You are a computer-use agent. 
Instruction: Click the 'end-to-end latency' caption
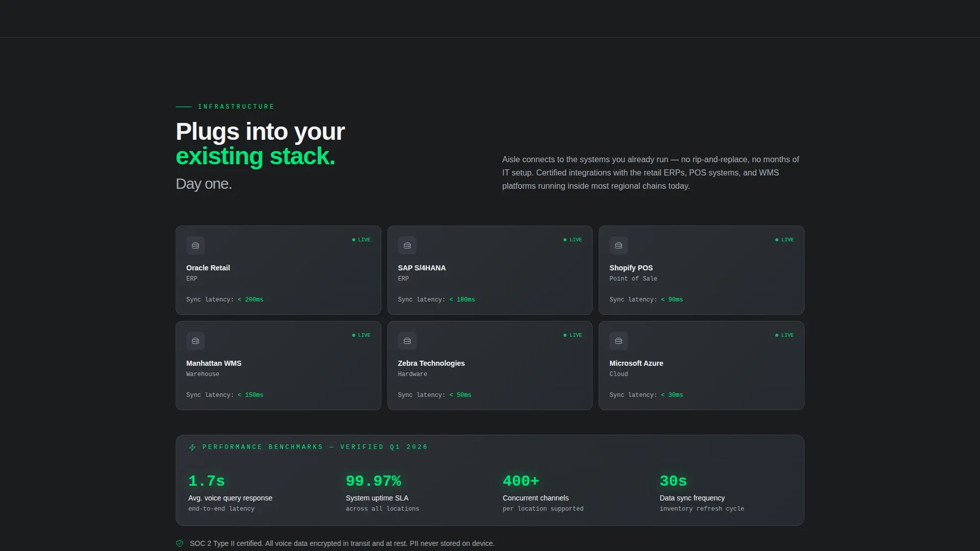[222, 509]
